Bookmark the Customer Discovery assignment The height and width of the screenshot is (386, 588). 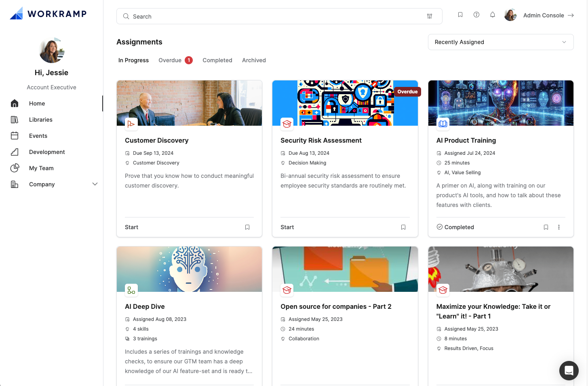(247, 227)
